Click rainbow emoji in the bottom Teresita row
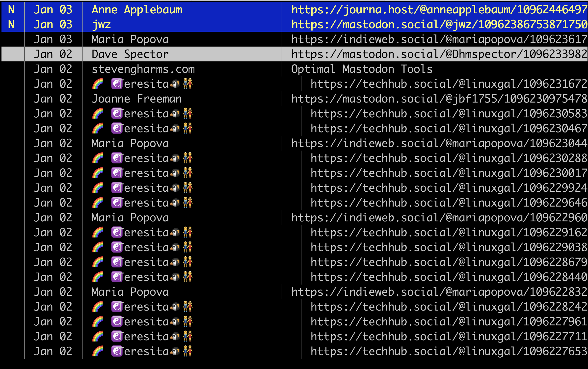Image resolution: width=588 pixels, height=369 pixels. tap(98, 351)
